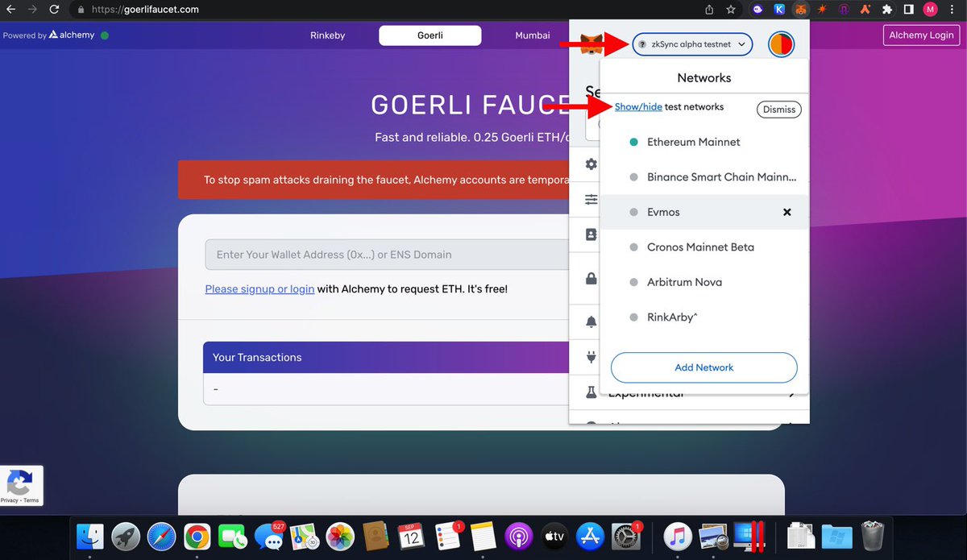Screen dimensions: 967x560
Task: Open Networks plug settings icon
Action: tap(591, 356)
